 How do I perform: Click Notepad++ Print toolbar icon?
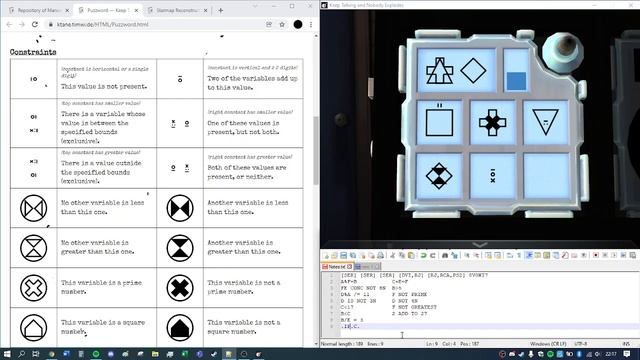pos(380,256)
